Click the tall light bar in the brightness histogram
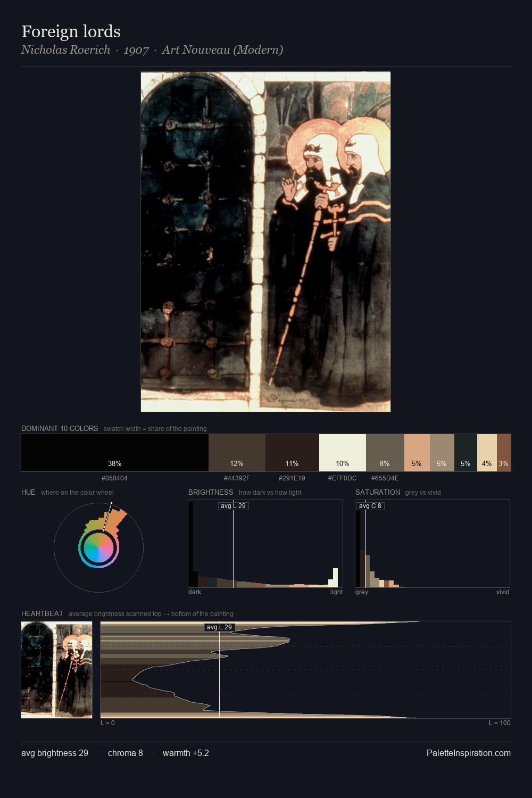Screen dimensions: 532x798 [x=335, y=578]
